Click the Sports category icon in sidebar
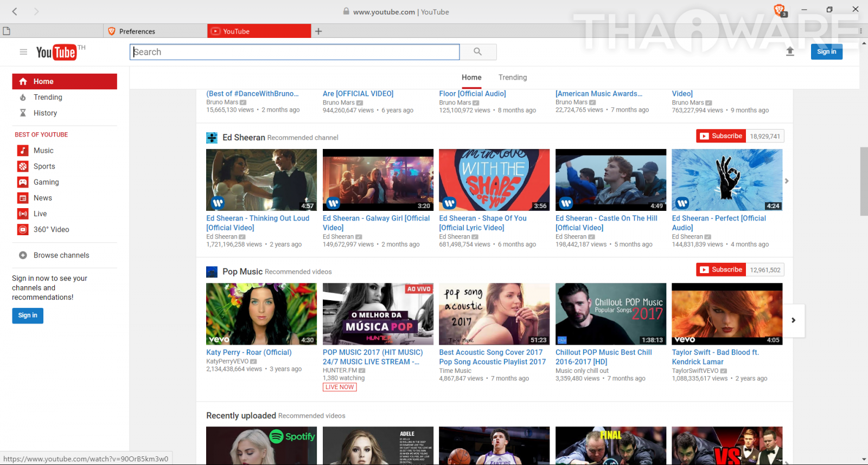The width and height of the screenshot is (868, 465). [x=23, y=166]
